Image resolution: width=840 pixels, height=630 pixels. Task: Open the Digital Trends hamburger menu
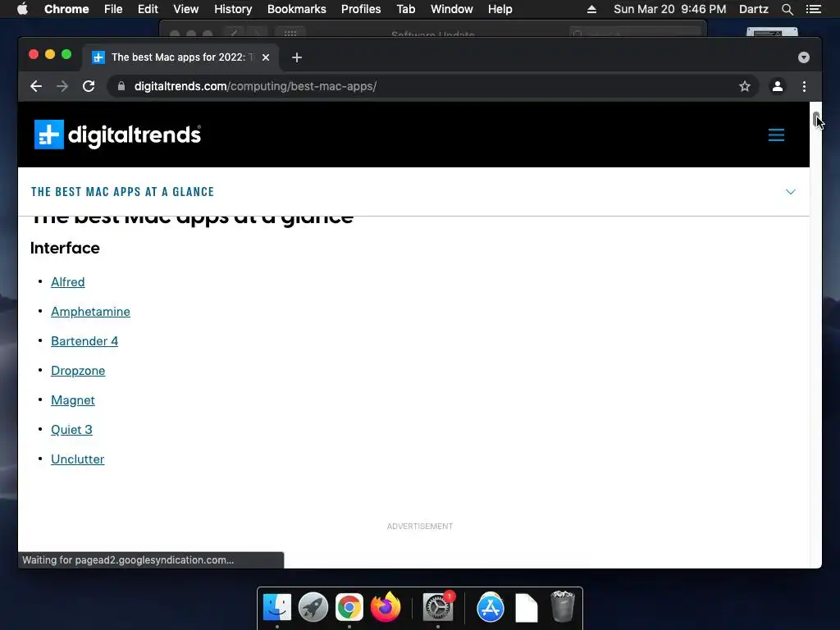tap(776, 135)
